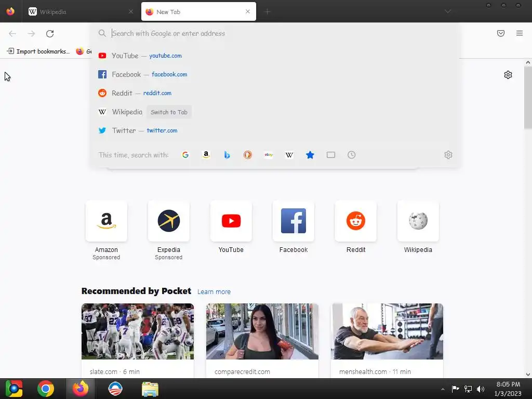Reload the page with refresh icon

point(50,34)
